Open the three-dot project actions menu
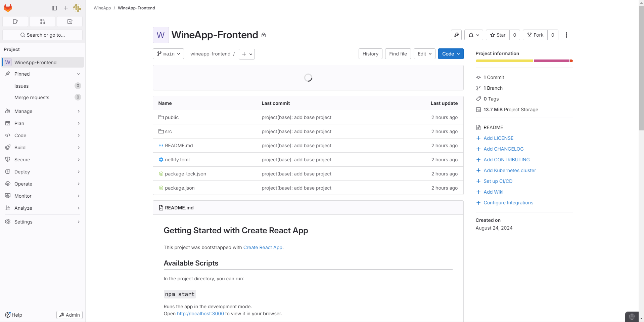 566,35
